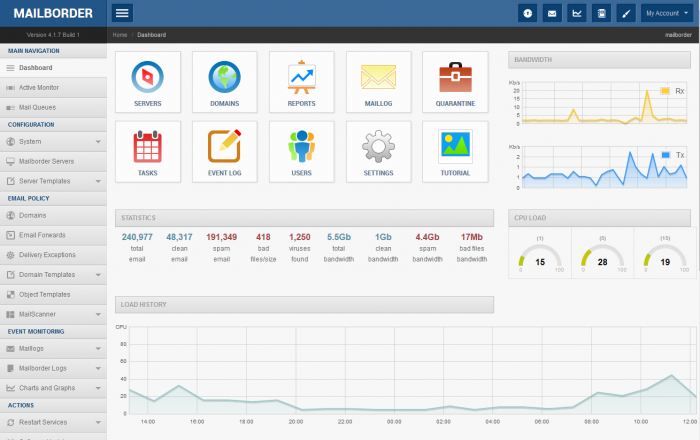
Task: Open the Quarantine briefcase tile
Action: pos(455,82)
